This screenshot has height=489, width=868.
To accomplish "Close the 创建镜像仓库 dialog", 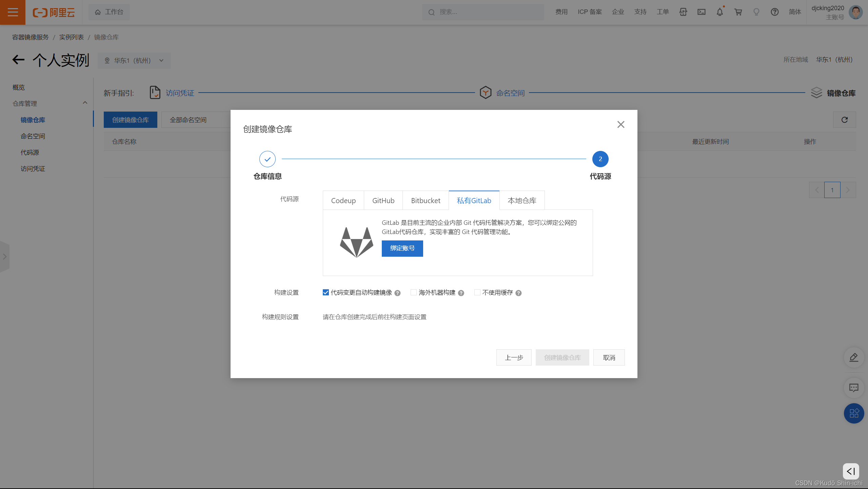I will coord(620,124).
